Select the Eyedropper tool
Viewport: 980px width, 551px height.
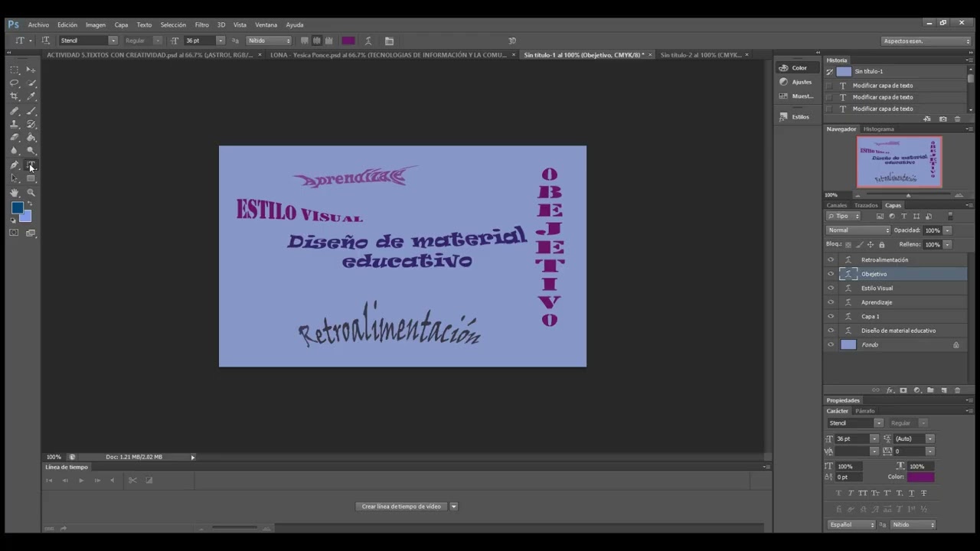(x=31, y=96)
